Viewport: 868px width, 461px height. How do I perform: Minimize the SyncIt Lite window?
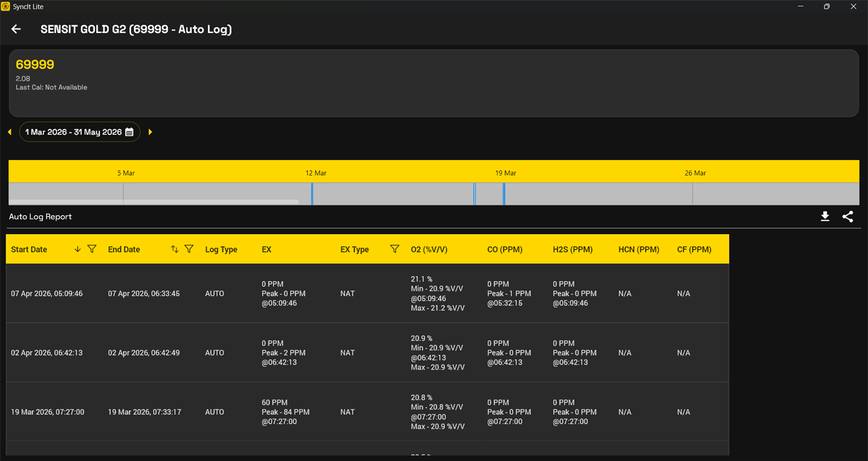coord(800,7)
